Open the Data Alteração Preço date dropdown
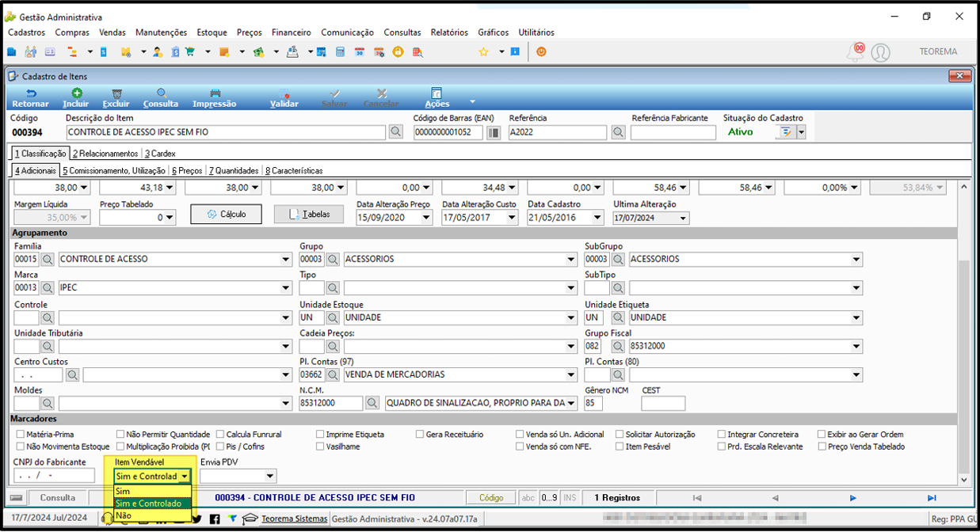This screenshot has height=532, width=980. 427,218
